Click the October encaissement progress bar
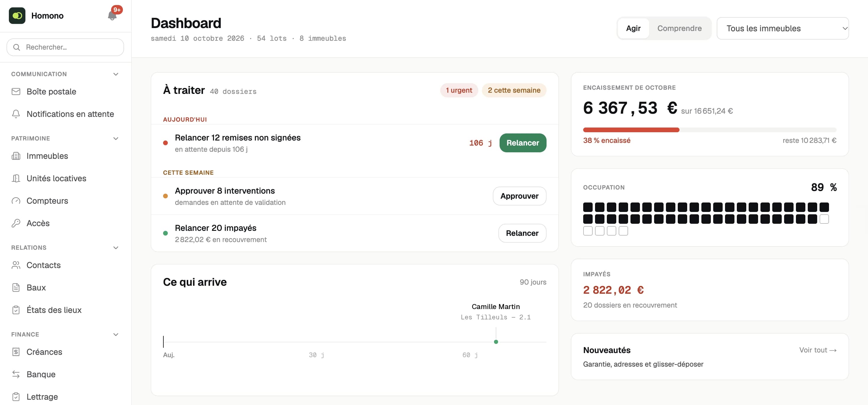The image size is (868, 405). click(710, 130)
